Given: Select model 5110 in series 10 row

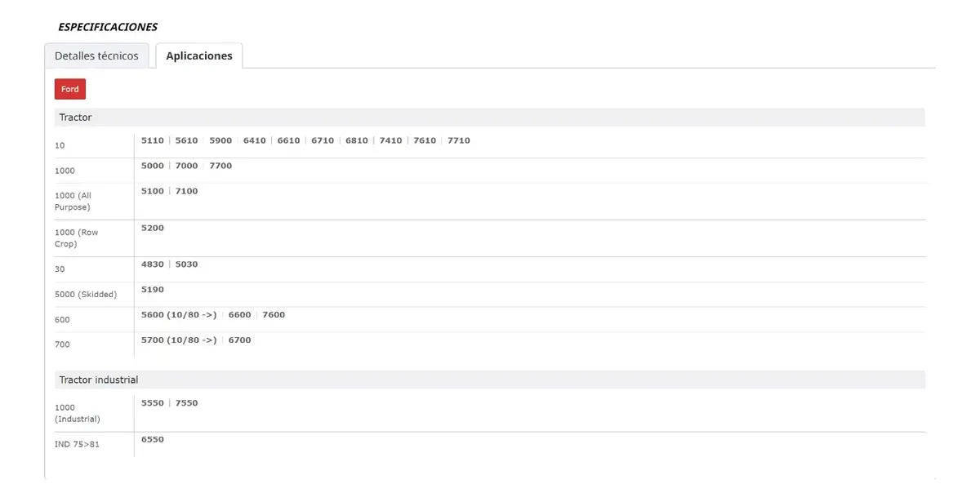Looking at the screenshot, I should coord(153,140).
